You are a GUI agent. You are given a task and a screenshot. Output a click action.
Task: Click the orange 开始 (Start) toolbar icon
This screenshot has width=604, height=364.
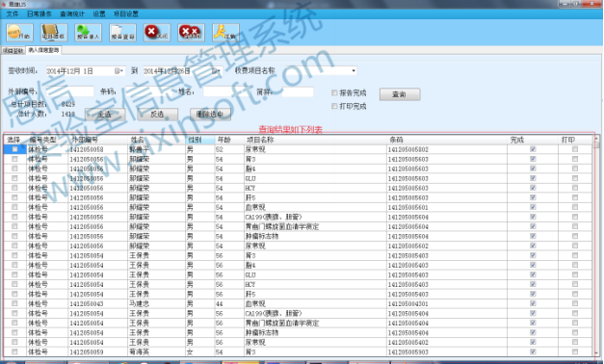click(19, 33)
